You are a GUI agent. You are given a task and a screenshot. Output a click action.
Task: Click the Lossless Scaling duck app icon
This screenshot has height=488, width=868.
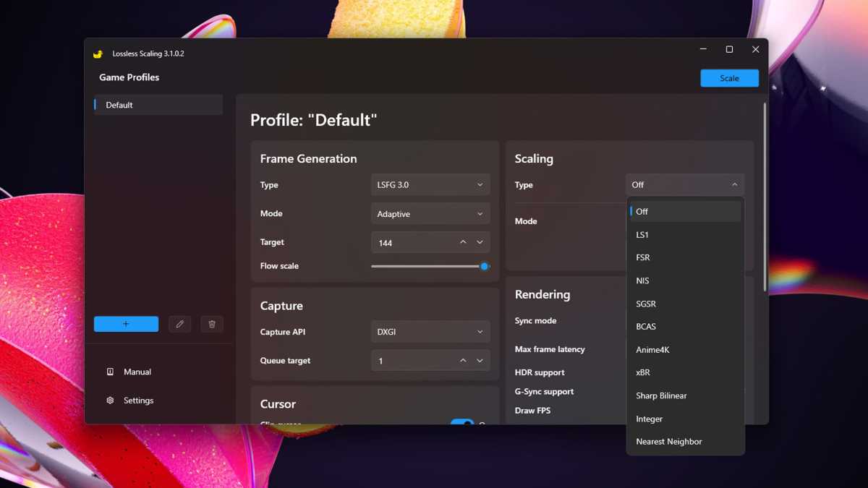98,54
